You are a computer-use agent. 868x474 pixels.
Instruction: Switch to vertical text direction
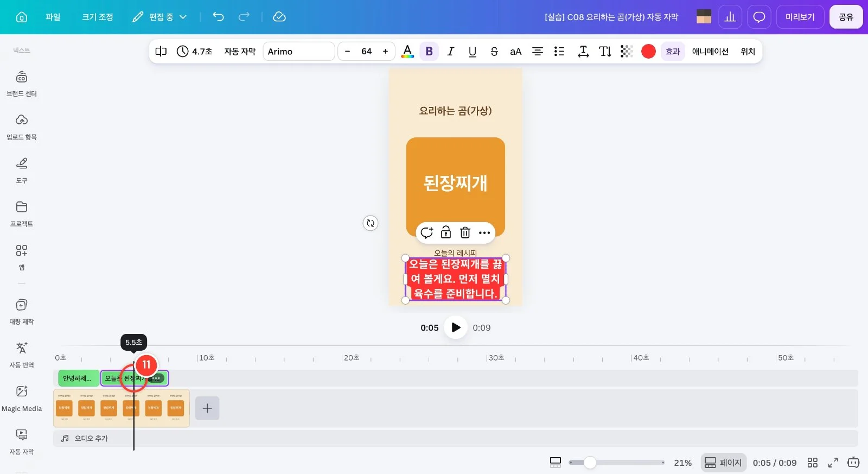coord(605,51)
